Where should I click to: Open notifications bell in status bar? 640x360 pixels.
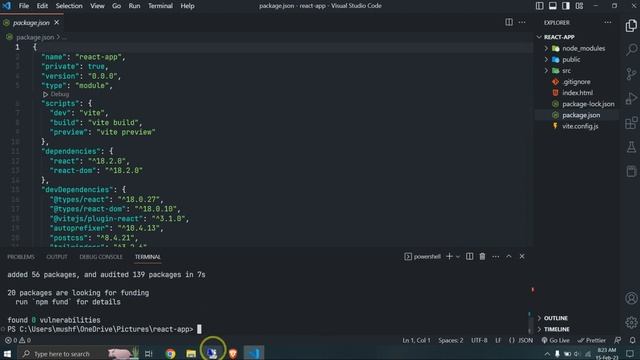tap(632, 340)
